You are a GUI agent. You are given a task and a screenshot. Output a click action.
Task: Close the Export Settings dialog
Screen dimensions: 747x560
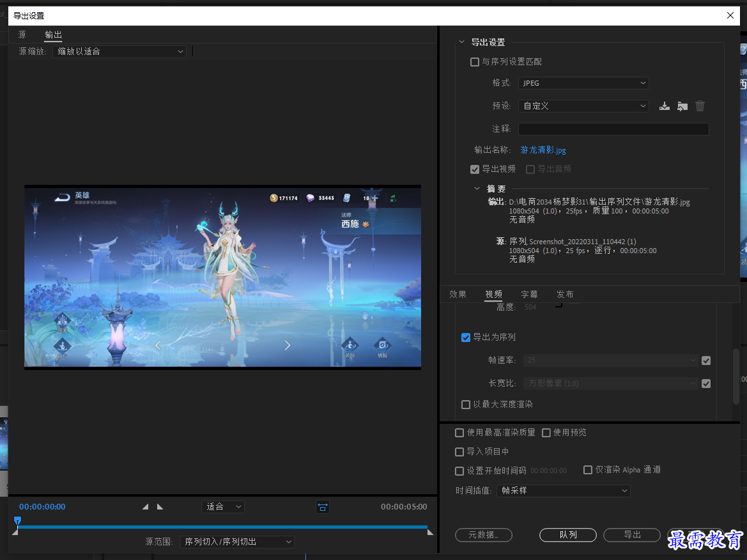click(730, 15)
